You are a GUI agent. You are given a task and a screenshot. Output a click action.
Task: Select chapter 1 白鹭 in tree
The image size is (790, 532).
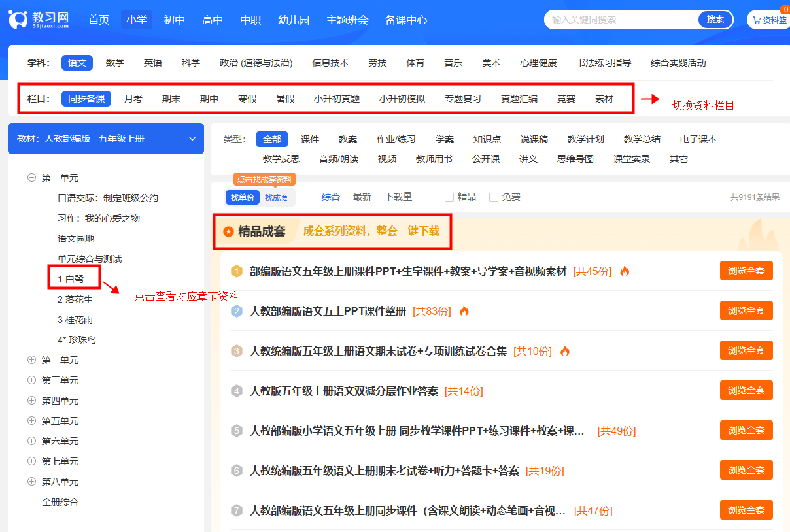71,279
